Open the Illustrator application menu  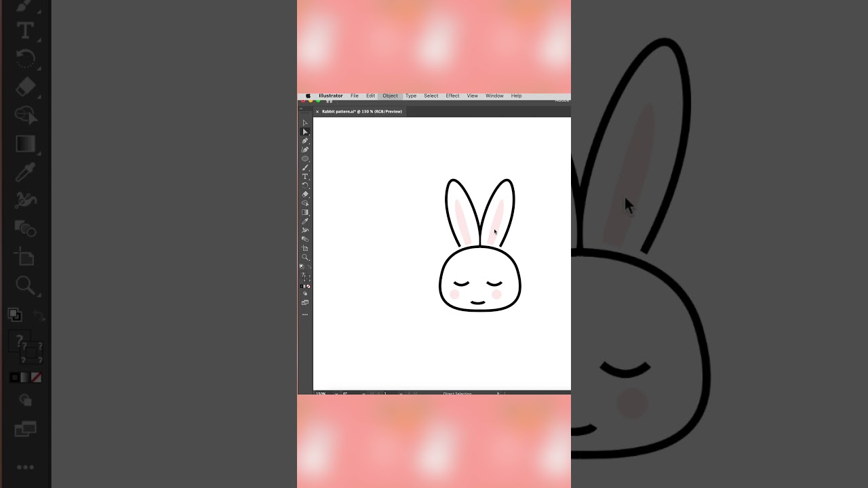tap(331, 96)
